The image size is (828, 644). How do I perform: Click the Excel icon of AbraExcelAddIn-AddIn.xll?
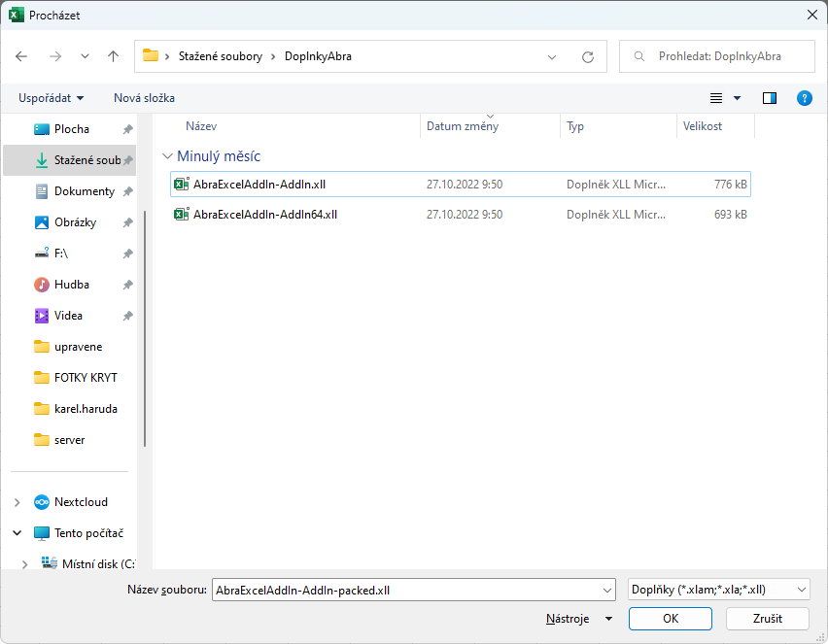click(x=182, y=185)
